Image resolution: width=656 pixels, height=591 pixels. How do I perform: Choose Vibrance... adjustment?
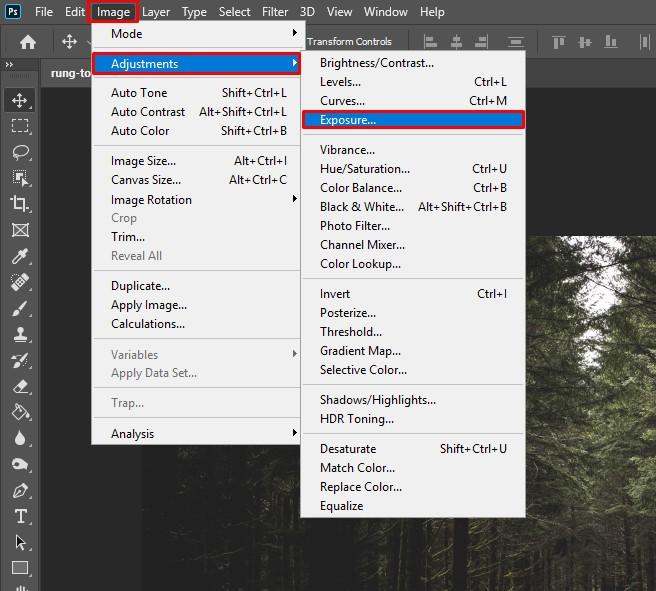tap(413, 150)
